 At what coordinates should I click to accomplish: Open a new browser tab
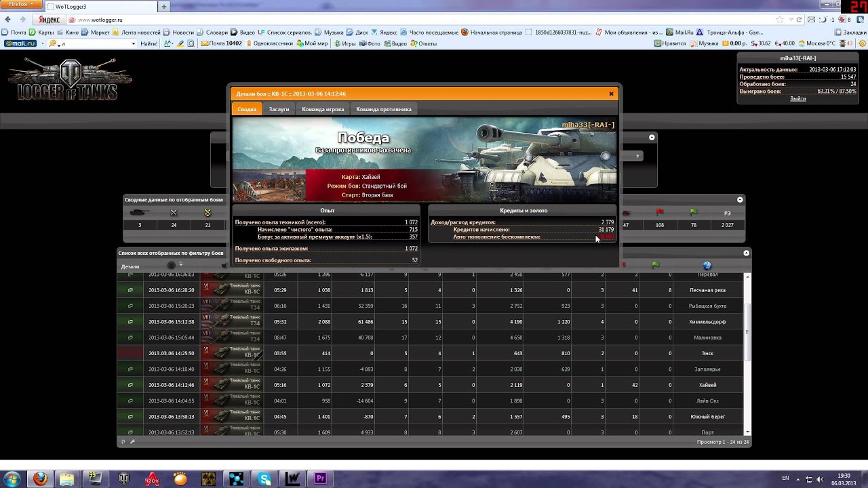(163, 6)
